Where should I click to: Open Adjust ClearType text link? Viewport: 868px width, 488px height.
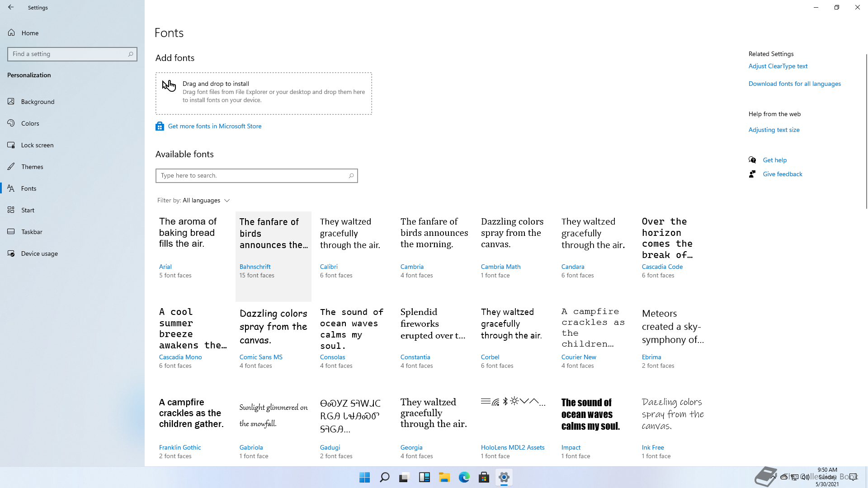778,66
